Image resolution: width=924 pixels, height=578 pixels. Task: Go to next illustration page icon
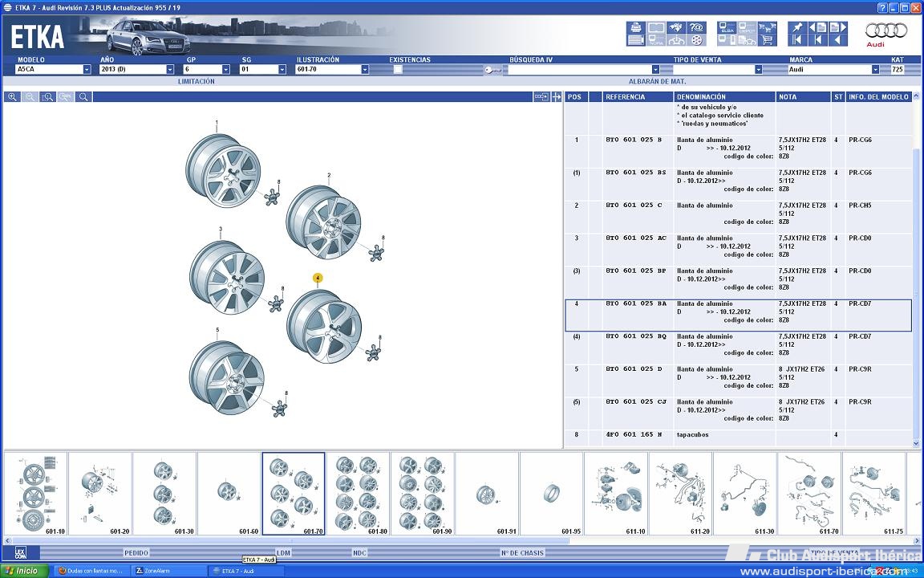pos(838,28)
